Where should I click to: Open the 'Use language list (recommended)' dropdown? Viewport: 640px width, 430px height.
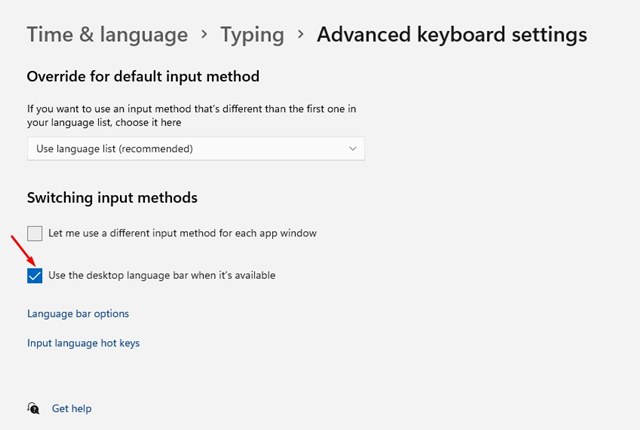point(196,149)
